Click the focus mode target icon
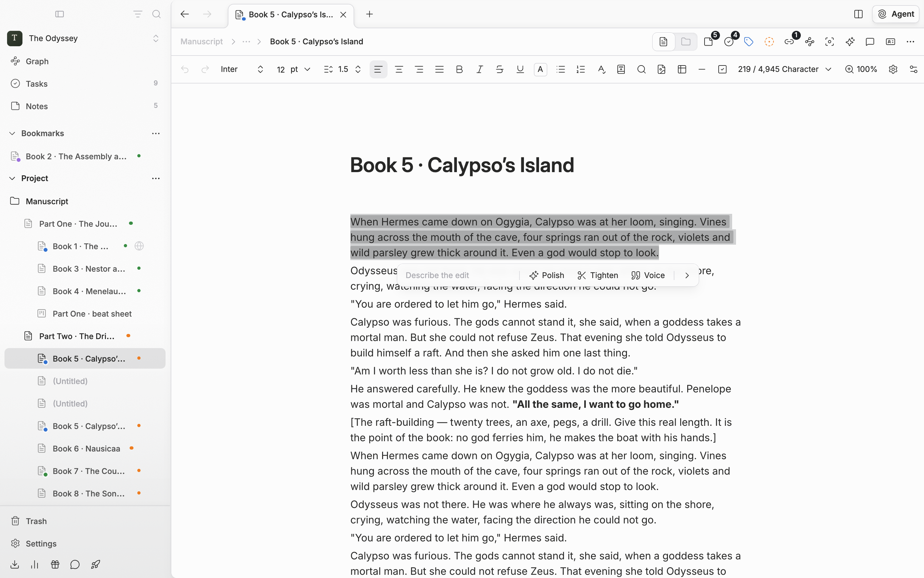Screen dimensions: 924x578 (830, 42)
